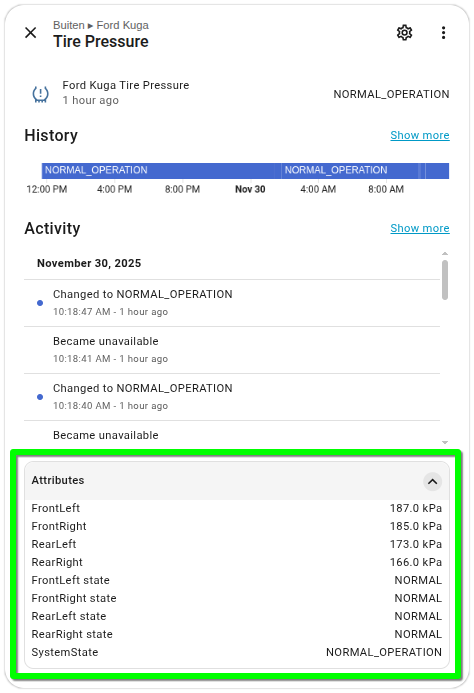Click the RearLeft 173.0 kPa value

click(x=416, y=544)
